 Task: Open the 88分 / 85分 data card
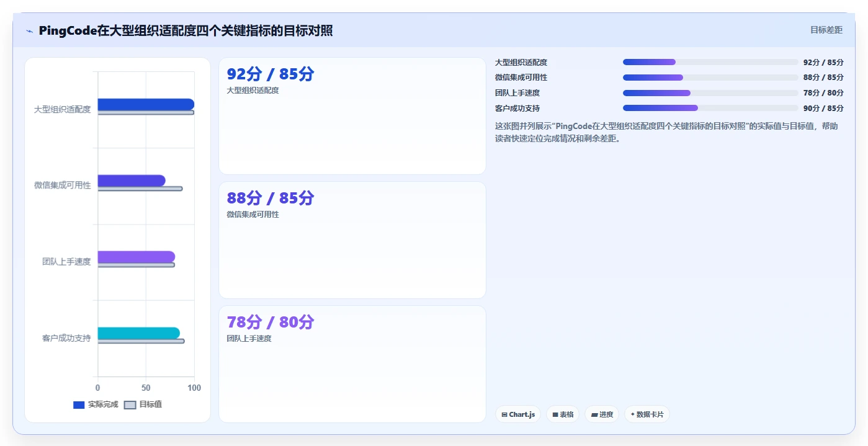pyautogui.click(x=352, y=240)
